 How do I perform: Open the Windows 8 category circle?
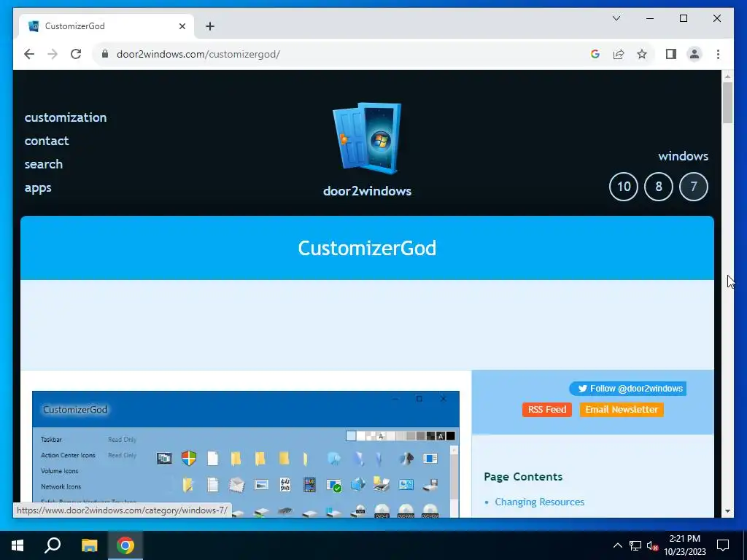pyautogui.click(x=659, y=187)
